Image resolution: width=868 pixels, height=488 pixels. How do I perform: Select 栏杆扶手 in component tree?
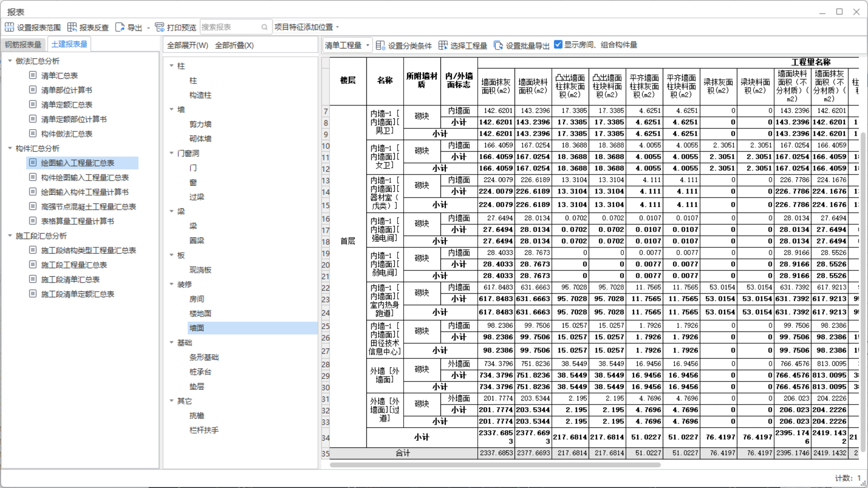[204, 430]
